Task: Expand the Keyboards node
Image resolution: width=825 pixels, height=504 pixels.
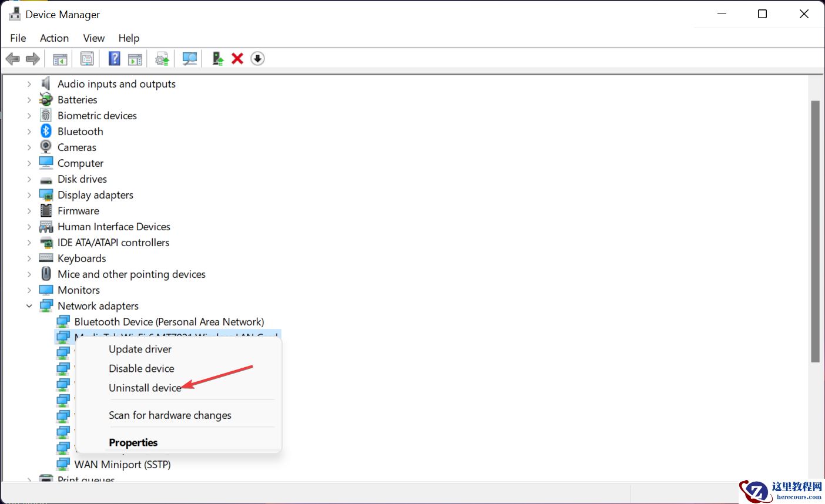Action: (29, 258)
